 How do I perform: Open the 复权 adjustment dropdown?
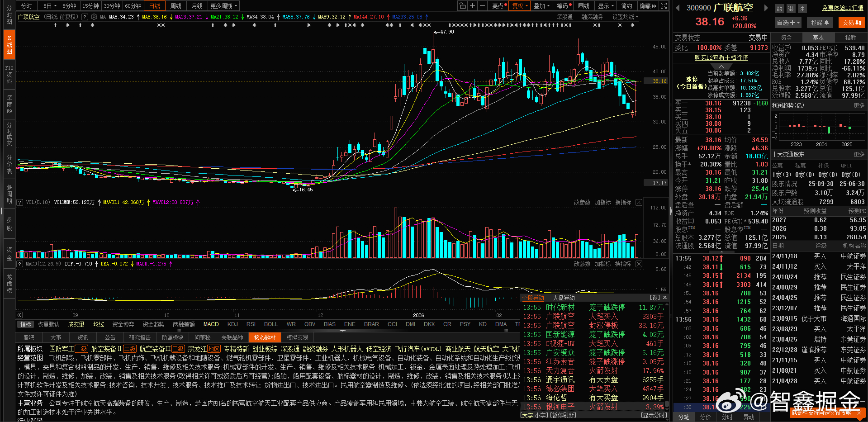pyautogui.click(x=520, y=6)
